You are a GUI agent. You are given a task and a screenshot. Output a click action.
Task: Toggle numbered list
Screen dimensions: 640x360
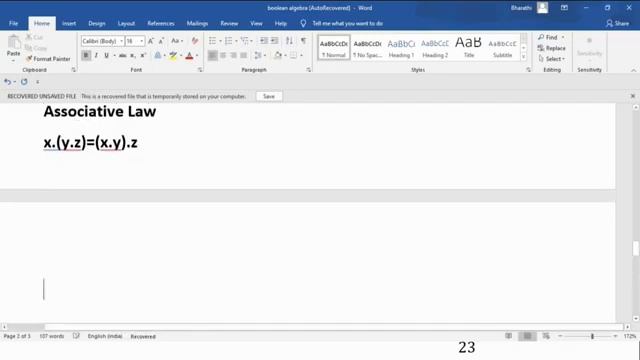click(229, 40)
